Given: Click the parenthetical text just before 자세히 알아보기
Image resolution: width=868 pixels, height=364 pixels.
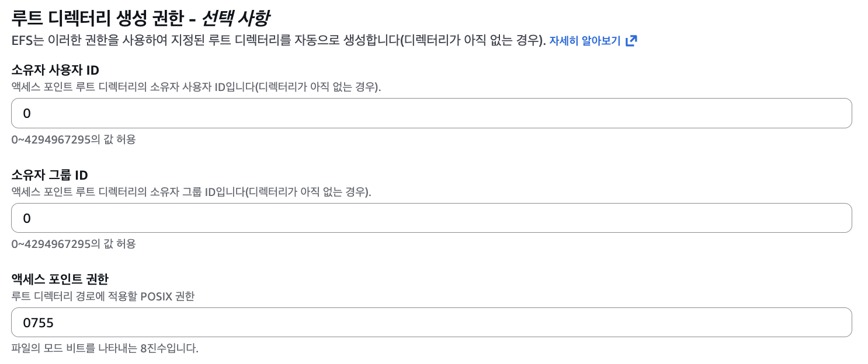Looking at the screenshot, I should [473, 41].
